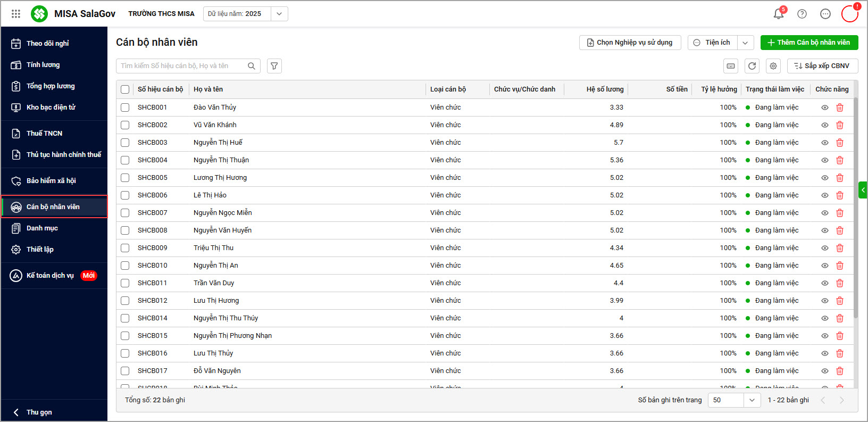Select checkbox for Nguyễn Thị An
The height and width of the screenshot is (422, 868).
tap(125, 266)
